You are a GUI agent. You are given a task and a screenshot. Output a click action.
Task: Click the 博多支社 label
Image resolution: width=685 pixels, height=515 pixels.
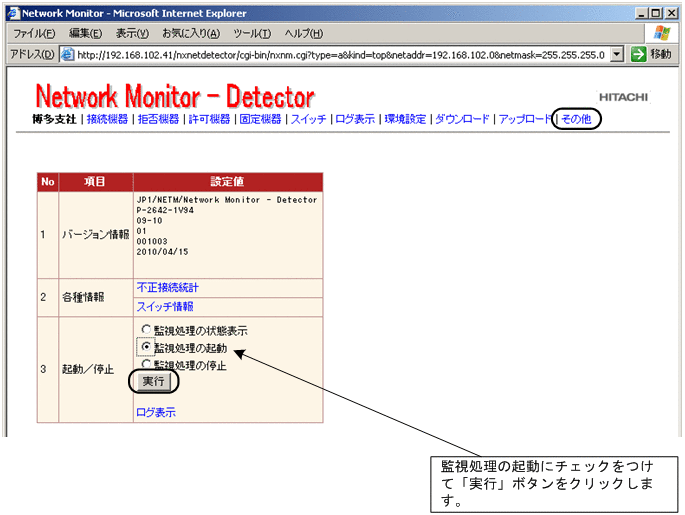[54, 119]
